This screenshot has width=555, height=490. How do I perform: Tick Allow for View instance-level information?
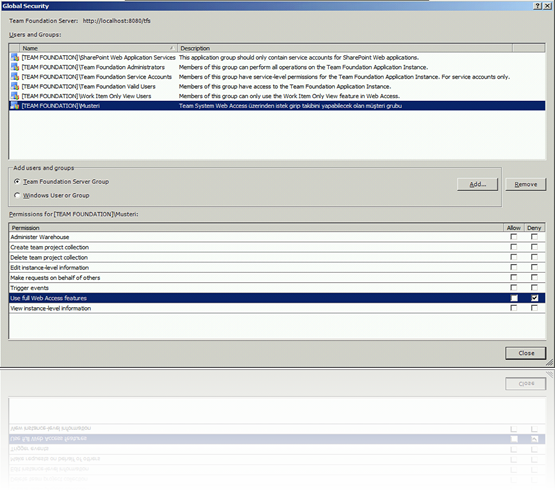coord(514,308)
